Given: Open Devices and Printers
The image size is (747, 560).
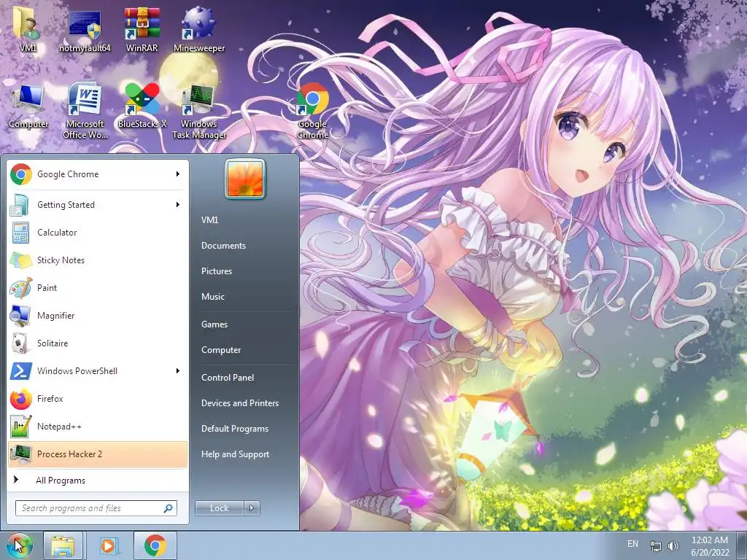Looking at the screenshot, I should coord(239,403).
